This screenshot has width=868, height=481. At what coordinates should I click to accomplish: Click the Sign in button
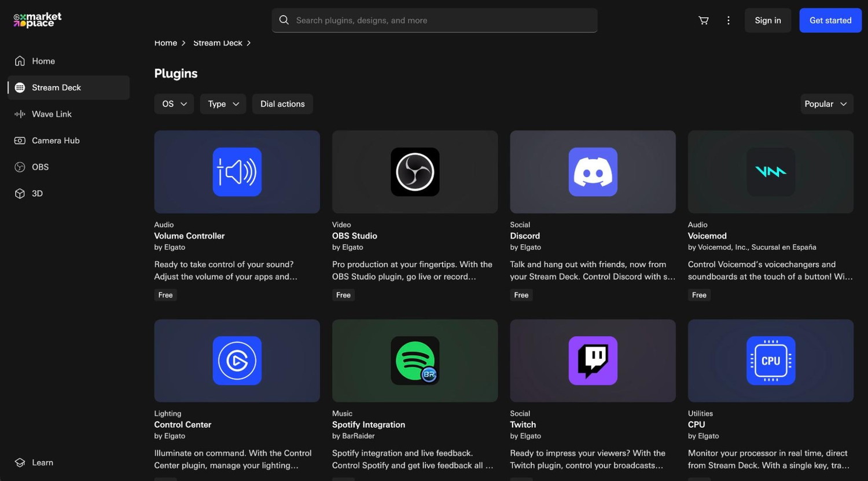point(767,20)
